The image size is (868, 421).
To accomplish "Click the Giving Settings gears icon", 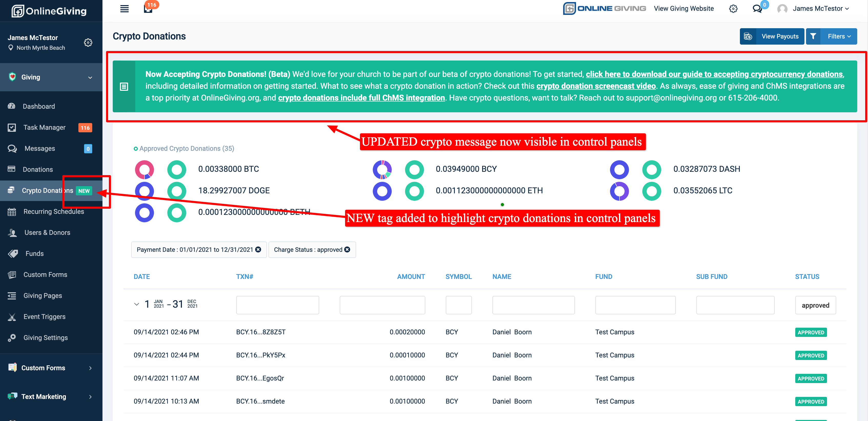I will click(12, 338).
